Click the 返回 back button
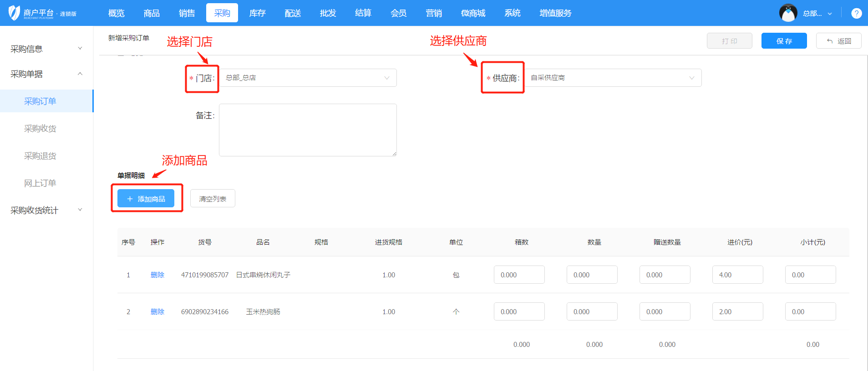868x371 pixels. pyautogui.click(x=838, y=41)
